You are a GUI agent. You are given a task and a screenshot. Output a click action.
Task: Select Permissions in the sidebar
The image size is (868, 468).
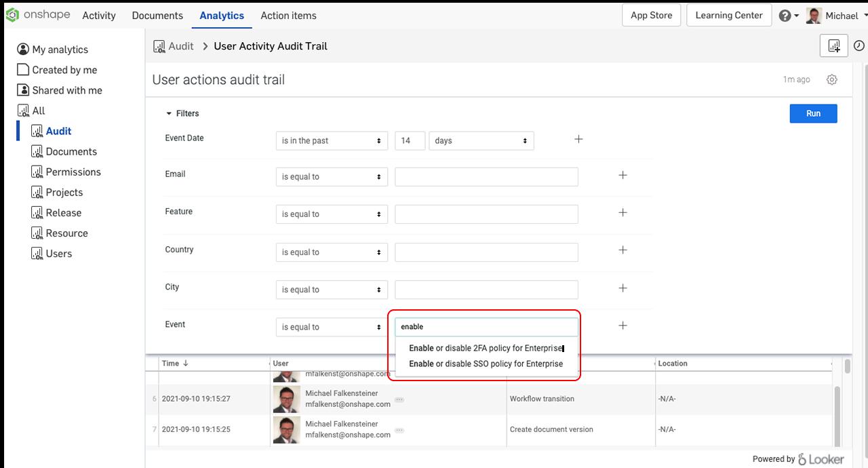(73, 172)
